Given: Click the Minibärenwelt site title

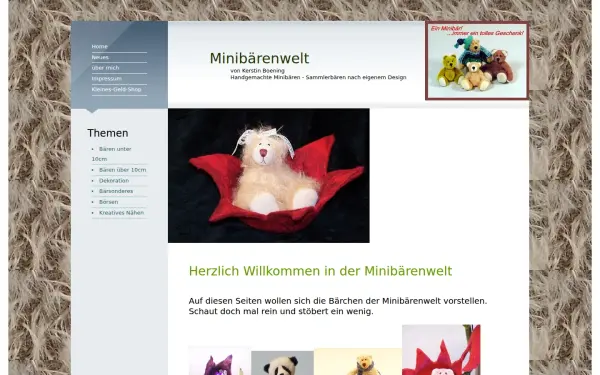Looking at the screenshot, I should [x=259, y=58].
